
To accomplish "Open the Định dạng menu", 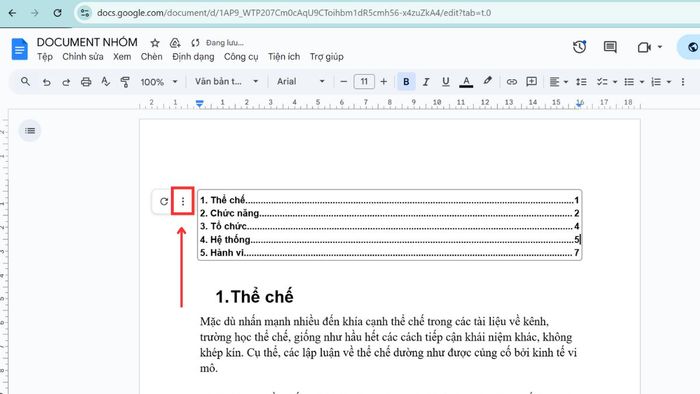I will pos(193,57).
